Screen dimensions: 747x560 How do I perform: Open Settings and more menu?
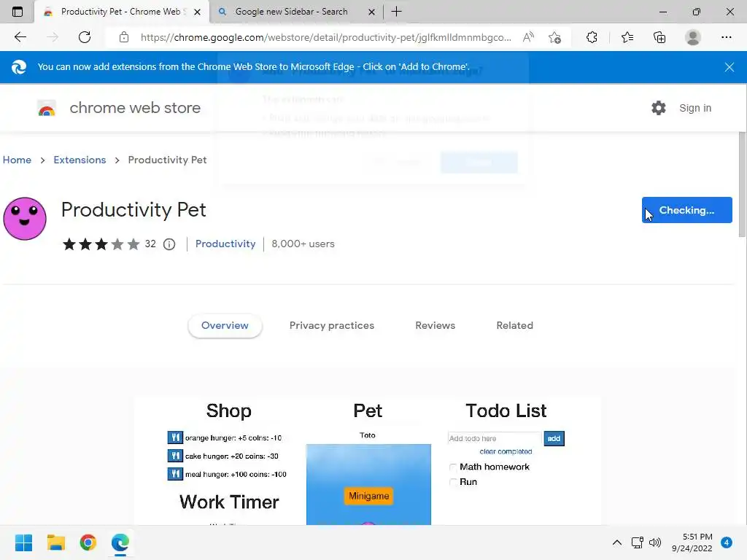point(726,37)
